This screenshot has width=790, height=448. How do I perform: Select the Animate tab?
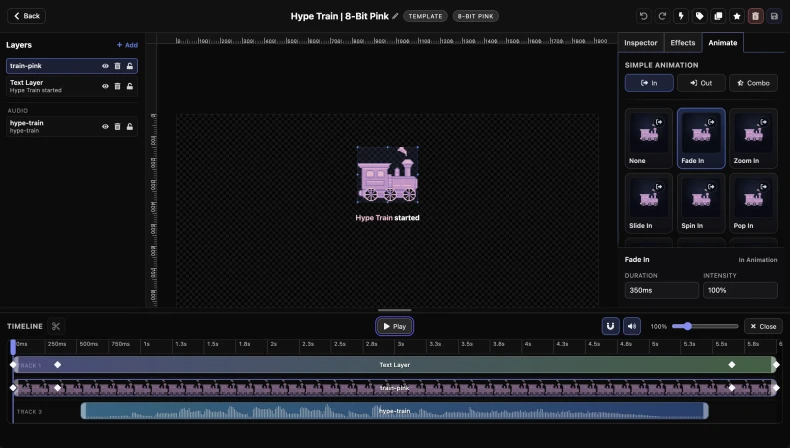point(722,43)
